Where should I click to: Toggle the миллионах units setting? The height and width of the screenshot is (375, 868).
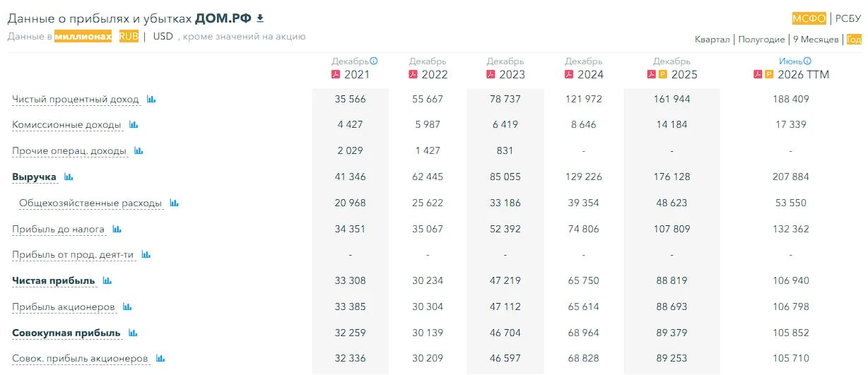click(83, 36)
